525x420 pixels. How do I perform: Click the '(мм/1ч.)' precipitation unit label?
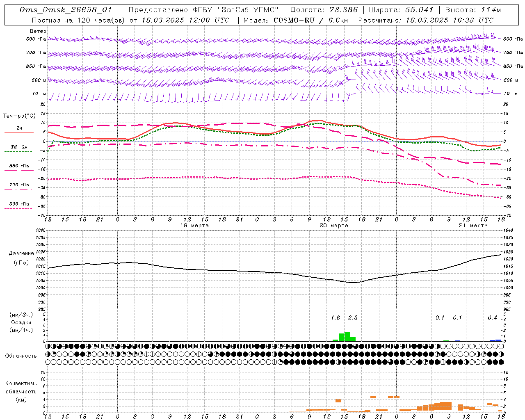click(21, 330)
